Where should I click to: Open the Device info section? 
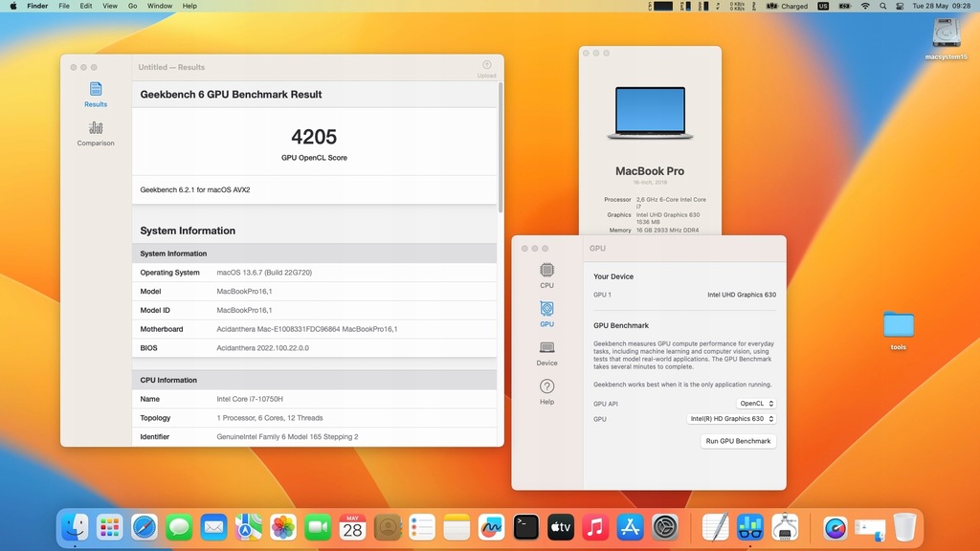point(546,352)
